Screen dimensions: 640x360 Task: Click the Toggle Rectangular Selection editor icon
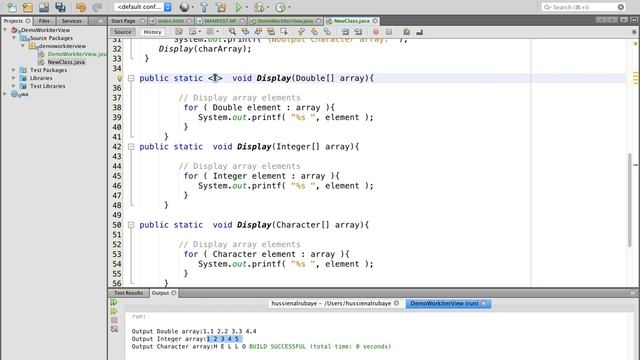coord(284,31)
